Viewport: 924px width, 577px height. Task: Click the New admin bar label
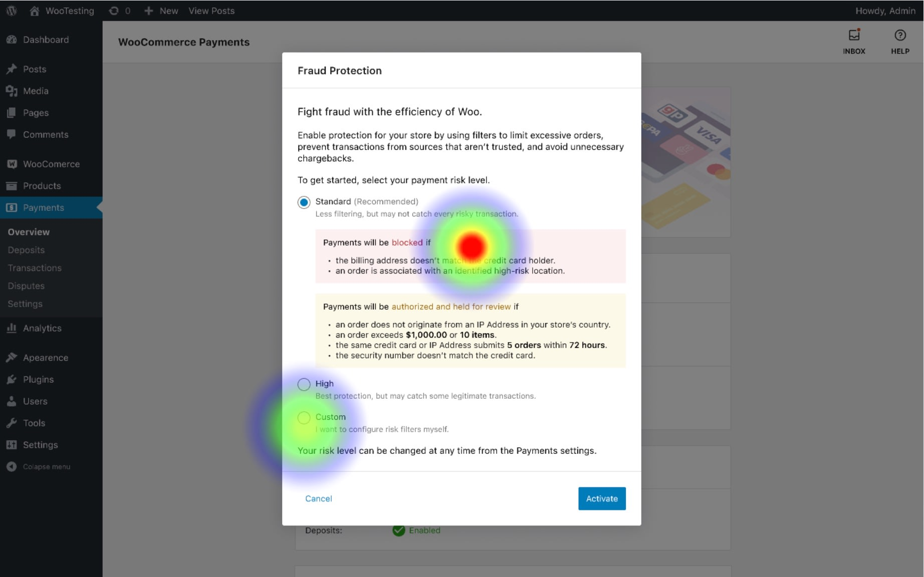pos(169,11)
